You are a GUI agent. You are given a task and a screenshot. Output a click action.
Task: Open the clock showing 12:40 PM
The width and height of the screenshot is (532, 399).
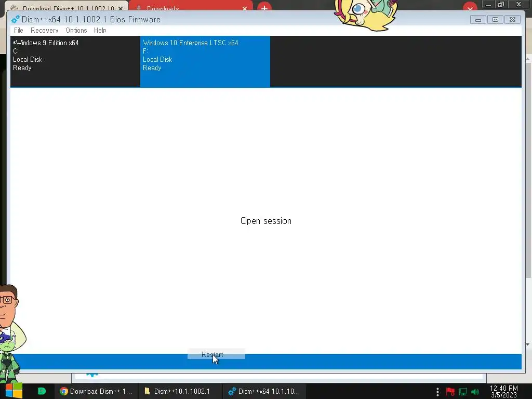[x=504, y=392]
